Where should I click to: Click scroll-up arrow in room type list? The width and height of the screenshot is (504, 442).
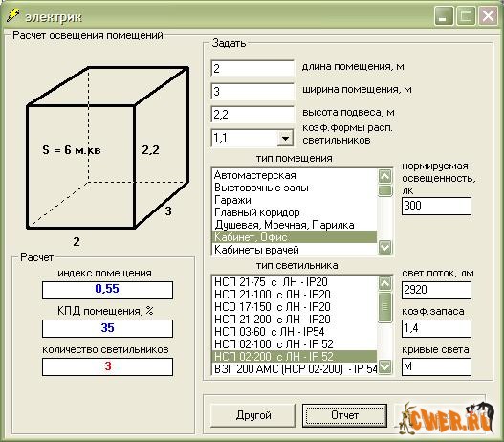(x=385, y=176)
